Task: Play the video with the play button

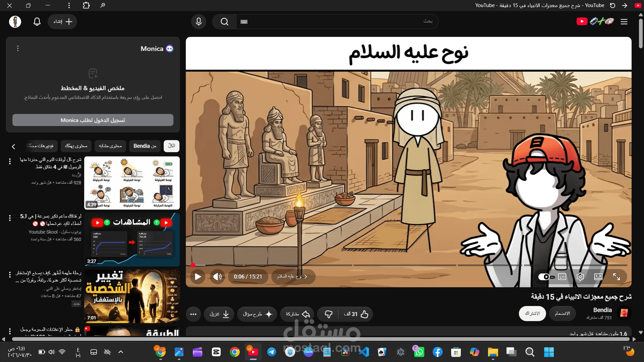Action: pos(198,277)
